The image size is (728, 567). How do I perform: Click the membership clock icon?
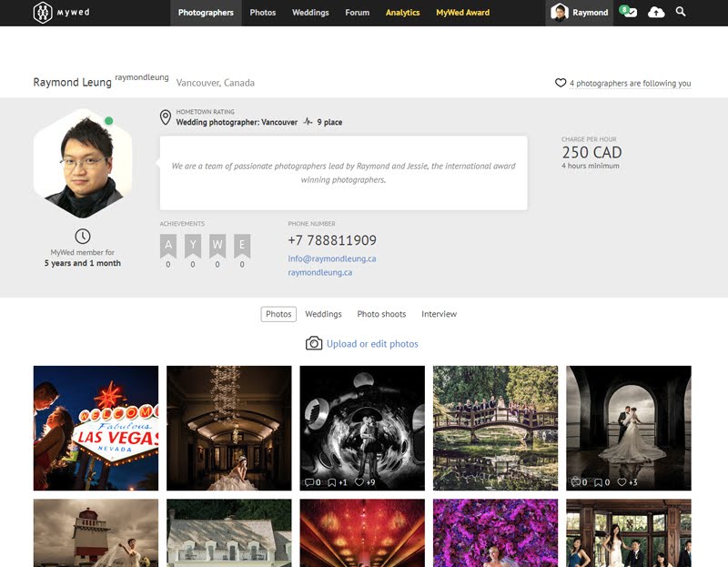pos(83,237)
